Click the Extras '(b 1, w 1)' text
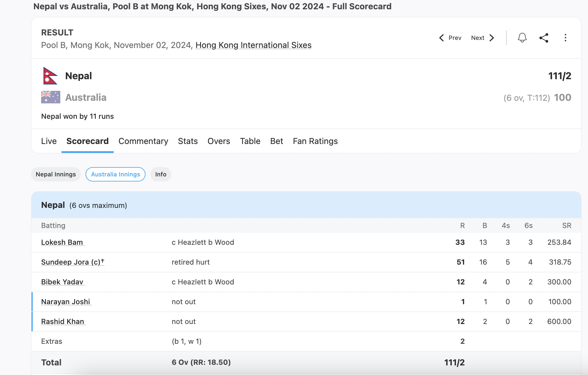This screenshot has height=375, width=588. pyautogui.click(x=187, y=341)
